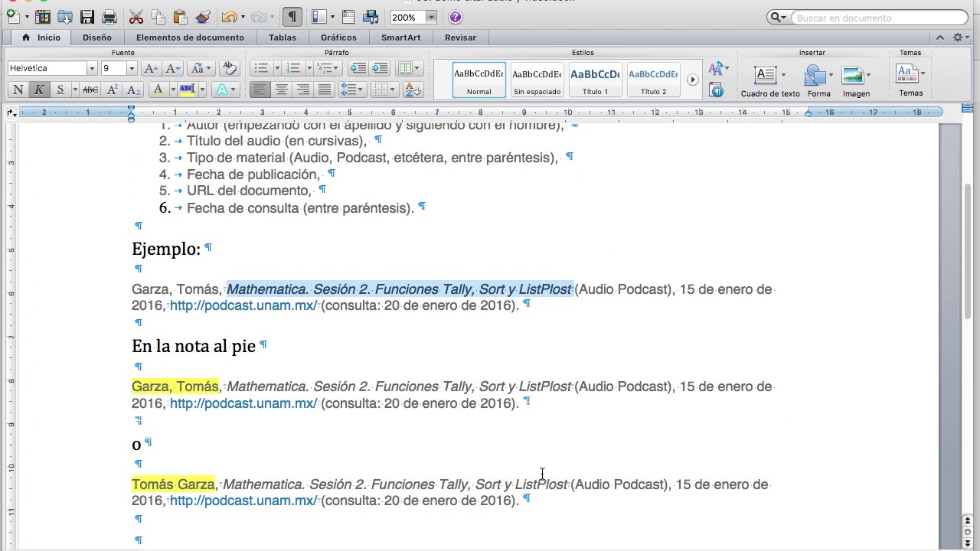The height and width of the screenshot is (551, 980).
Task: Open the Helvetica font name dropdown
Action: pyautogui.click(x=92, y=68)
